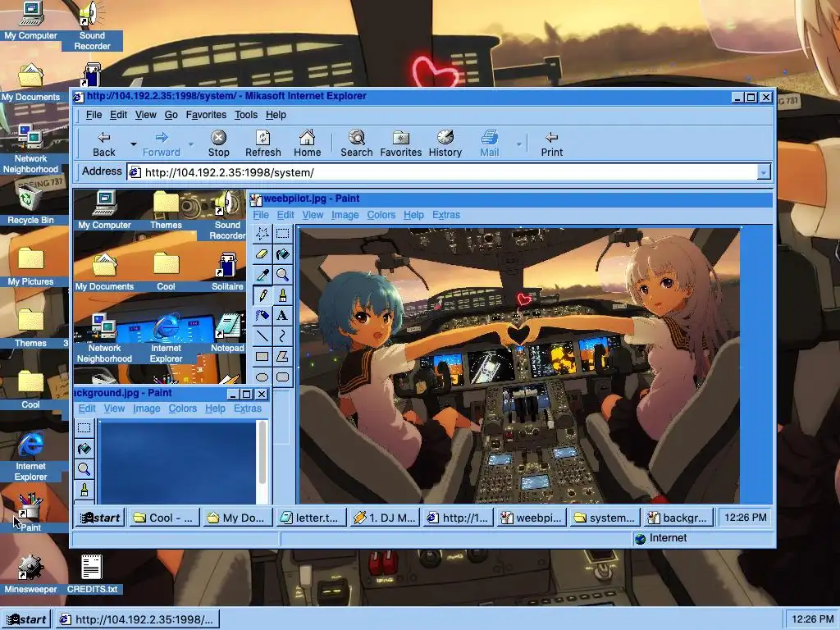This screenshot has height=630, width=840.
Task: Open Minesweeper on the outer desktop
Action: tap(30, 573)
